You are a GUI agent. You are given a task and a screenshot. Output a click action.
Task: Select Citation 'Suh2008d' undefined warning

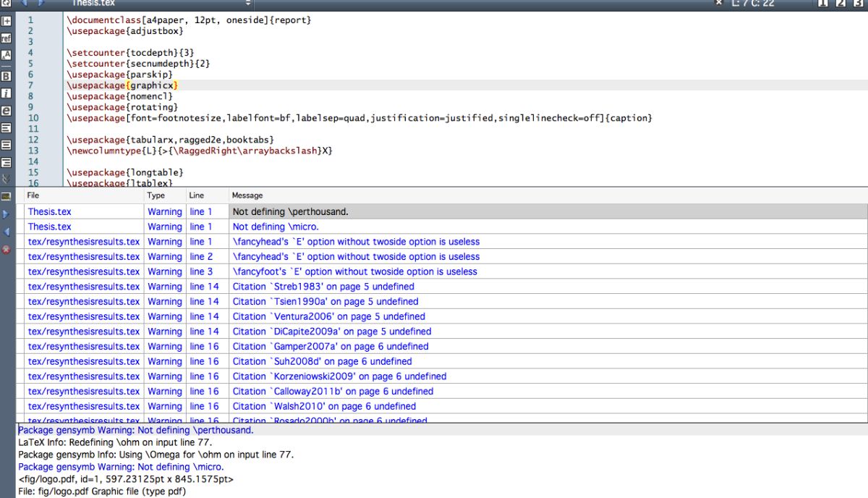click(x=548, y=361)
